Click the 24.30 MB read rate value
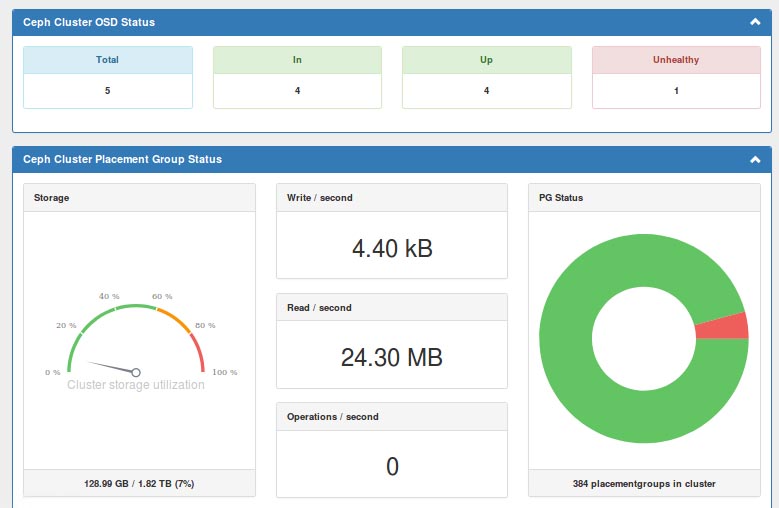The height and width of the screenshot is (508, 779). tap(392, 357)
